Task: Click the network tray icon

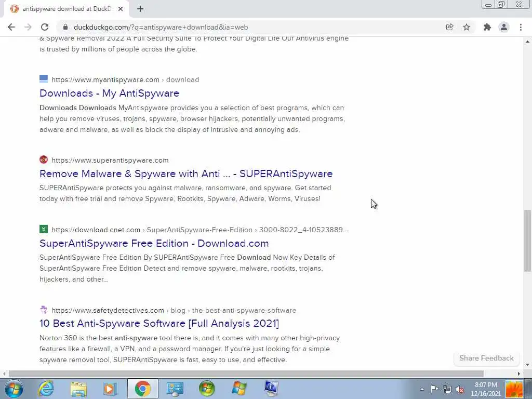Action: 447,389
